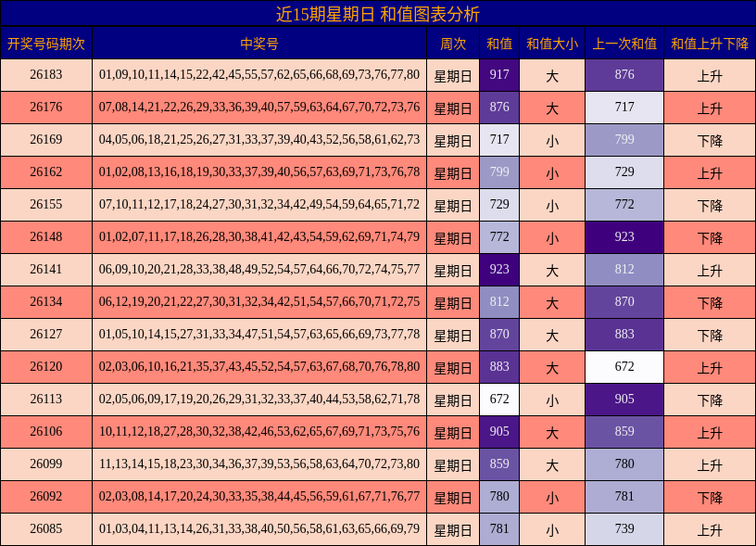Select draw number 26127
Image resolution: width=756 pixels, height=546 pixels.
45,335
